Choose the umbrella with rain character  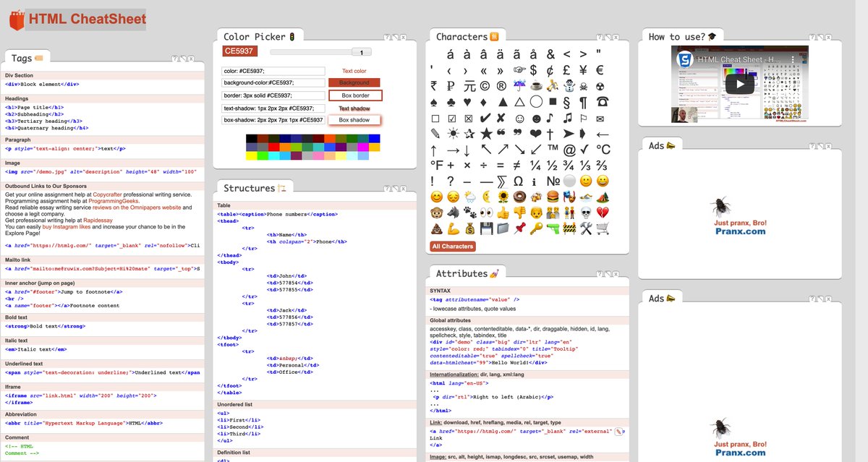tap(519, 85)
